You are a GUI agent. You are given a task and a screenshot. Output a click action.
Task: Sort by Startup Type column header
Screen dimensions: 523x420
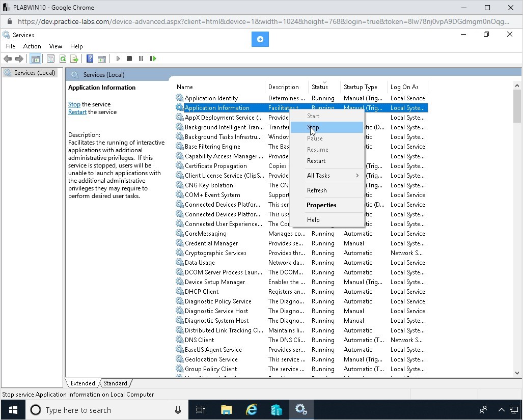(364, 87)
